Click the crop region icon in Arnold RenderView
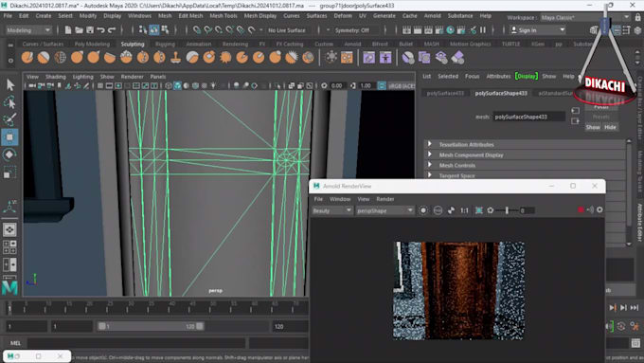 point(479,210)
